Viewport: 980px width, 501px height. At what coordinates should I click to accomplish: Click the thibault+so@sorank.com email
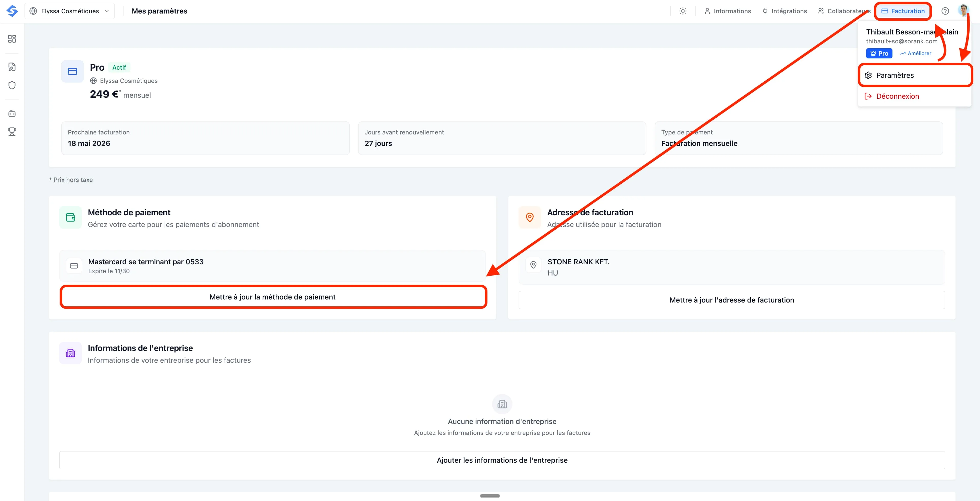[902, 41]
